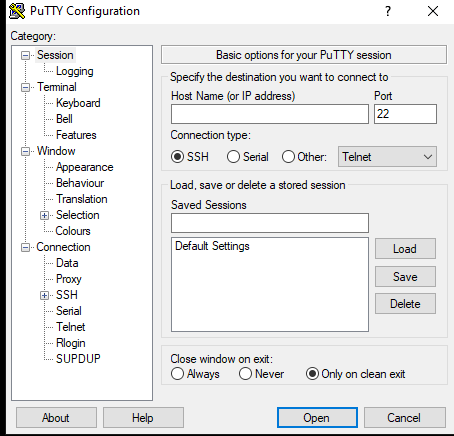Save the current session
Image resolution: width=454 pixels, height=436 pixels.
click(405, 276)
